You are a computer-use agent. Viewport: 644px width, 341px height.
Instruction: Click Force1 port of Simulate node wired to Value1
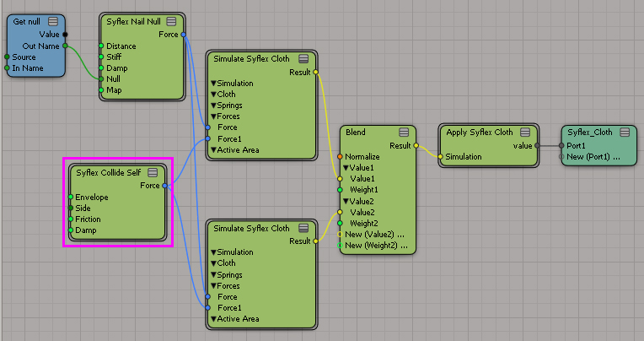click(208, 138)
